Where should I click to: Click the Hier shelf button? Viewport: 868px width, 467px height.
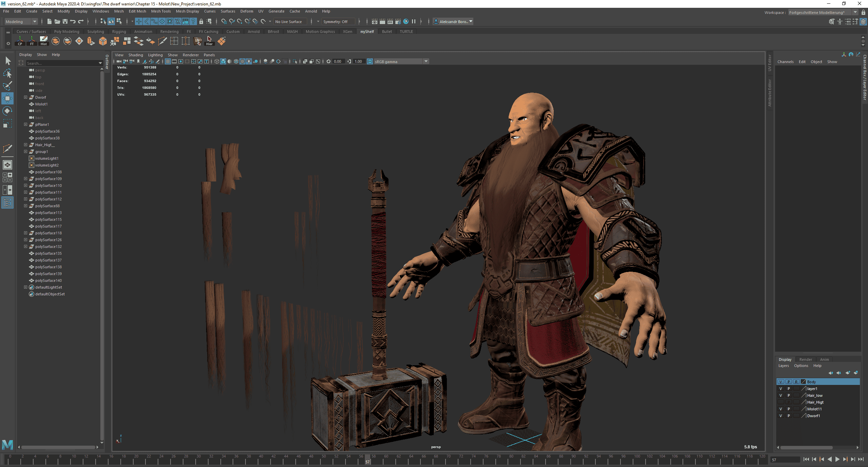point(209,41)
